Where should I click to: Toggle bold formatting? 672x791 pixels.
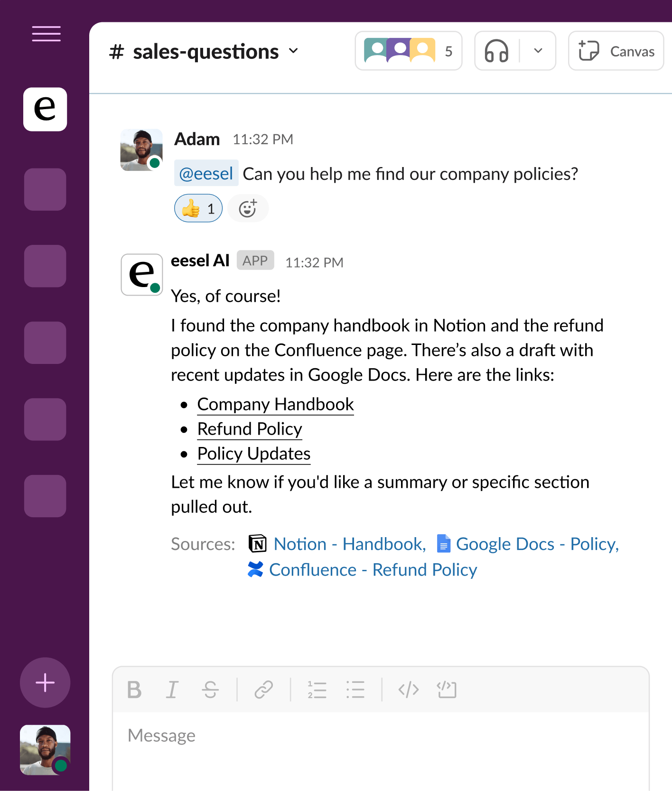click(134, 689)
